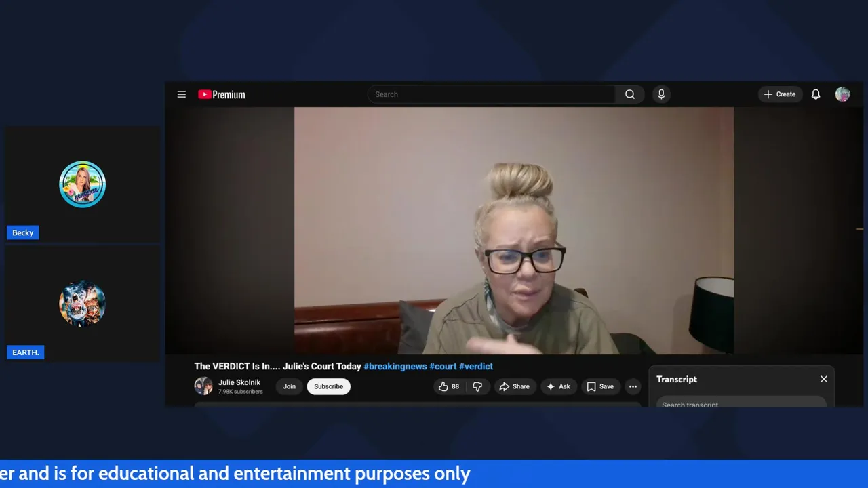Image resolution: width=868 pixels, height=488 pixels.
Task: Click the video player area
Action: pos(513,230)
